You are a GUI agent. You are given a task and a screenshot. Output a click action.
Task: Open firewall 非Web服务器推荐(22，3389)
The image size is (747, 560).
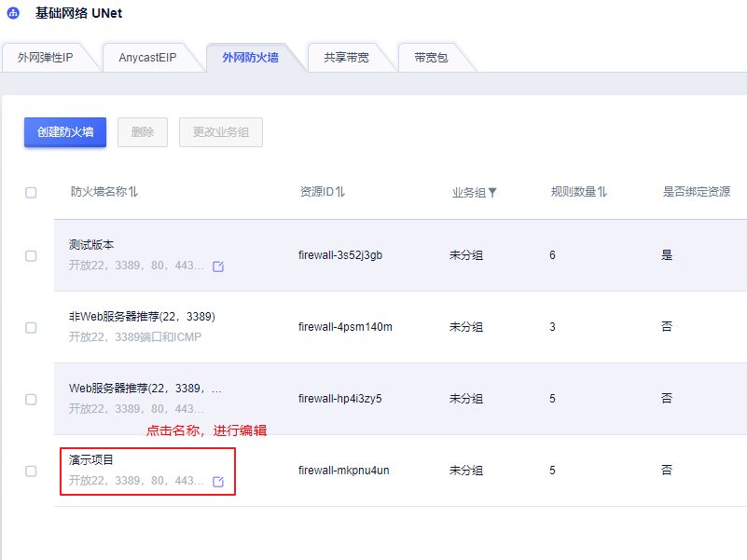[142, 317]
